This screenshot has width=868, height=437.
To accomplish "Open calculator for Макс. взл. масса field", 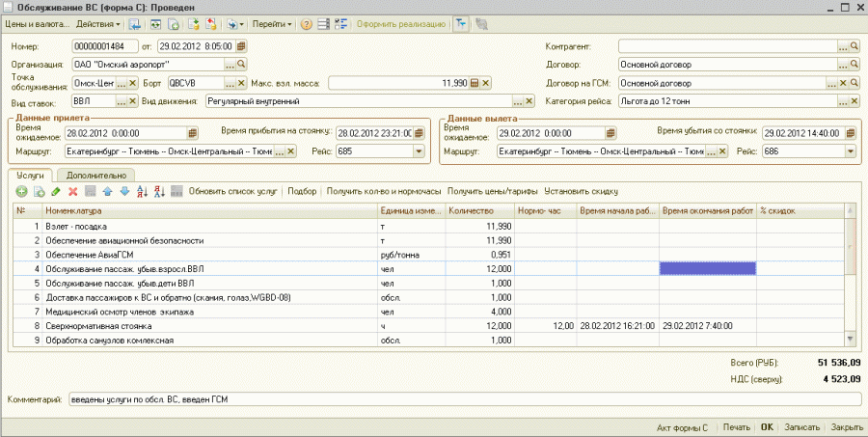I will tap(475, 83).
